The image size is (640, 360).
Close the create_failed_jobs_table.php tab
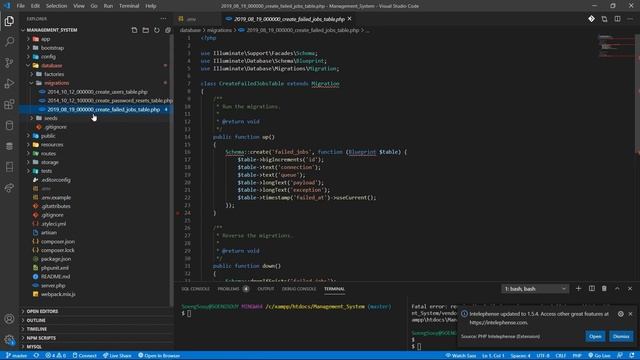349,19
